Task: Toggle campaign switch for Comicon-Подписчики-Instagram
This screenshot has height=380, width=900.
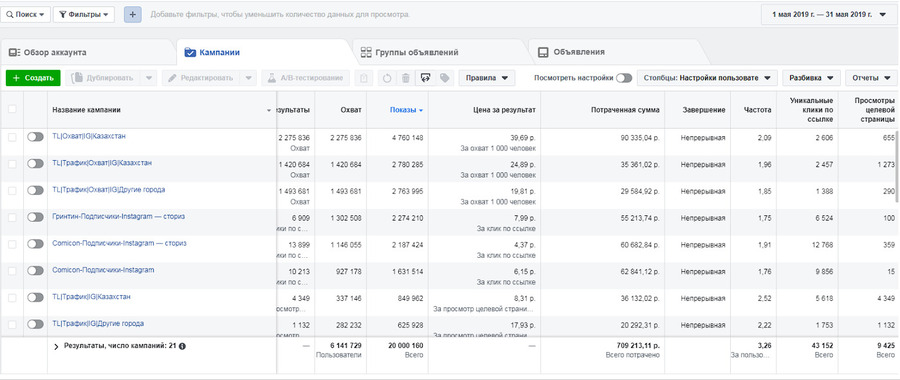Action: [x=35, y=270]
